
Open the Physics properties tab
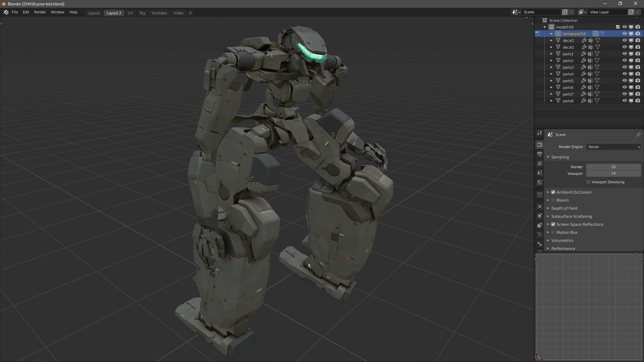click(539, 216)
